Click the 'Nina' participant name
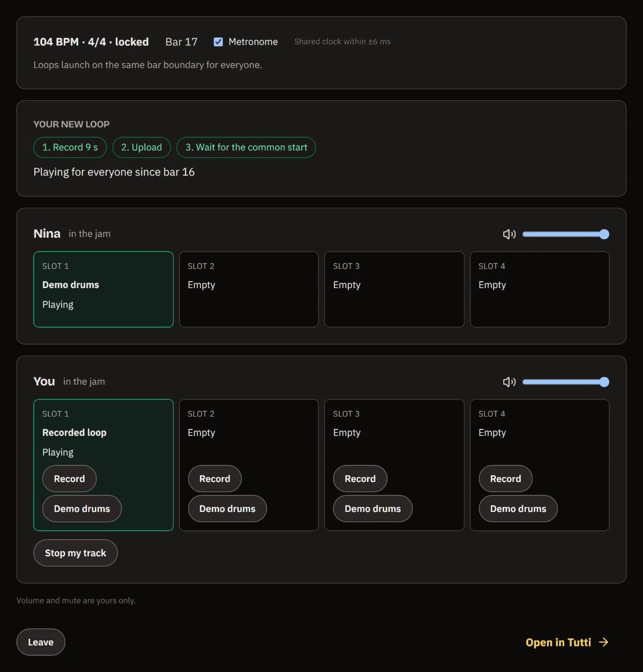Image resolution: width=643 pixels, height=672 pixels. pyautogui.click(x=47, y=233)
